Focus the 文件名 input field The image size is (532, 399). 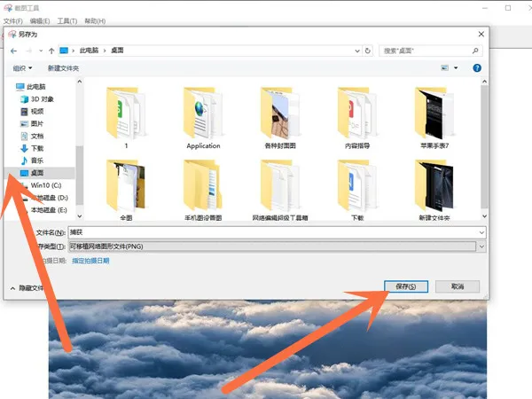coord(277,232)
